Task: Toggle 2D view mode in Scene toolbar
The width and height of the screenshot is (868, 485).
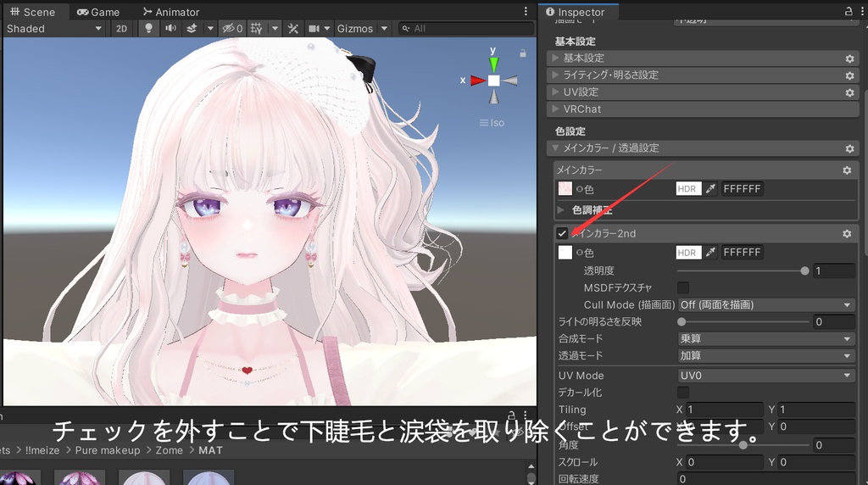Action: 121,29
